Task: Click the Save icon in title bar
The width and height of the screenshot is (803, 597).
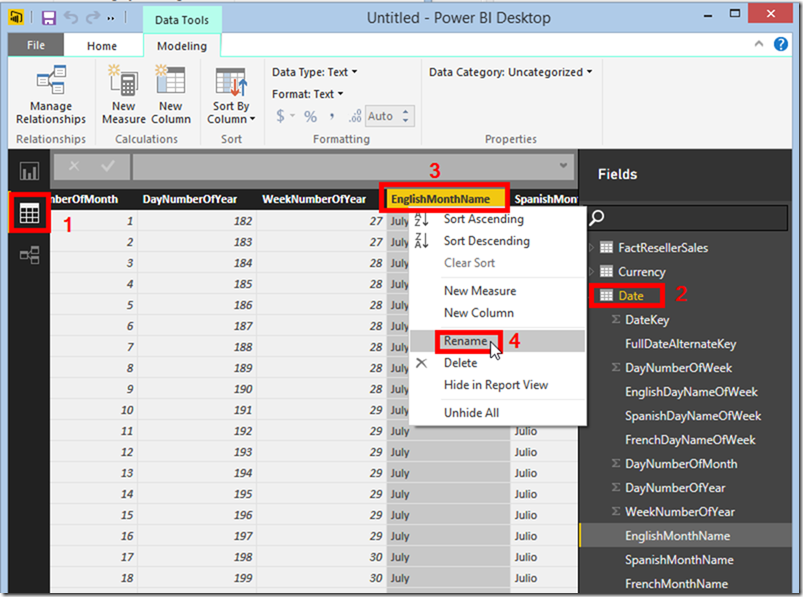Action: [49, 18]
